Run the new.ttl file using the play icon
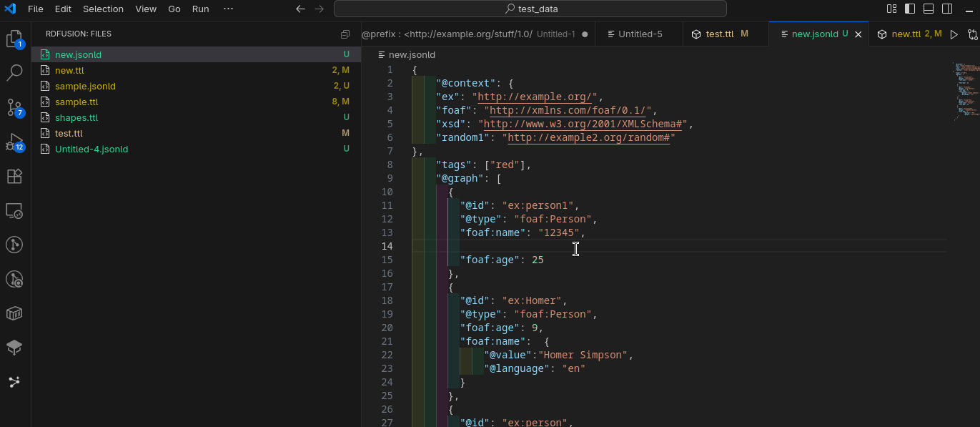 [955, 34]
